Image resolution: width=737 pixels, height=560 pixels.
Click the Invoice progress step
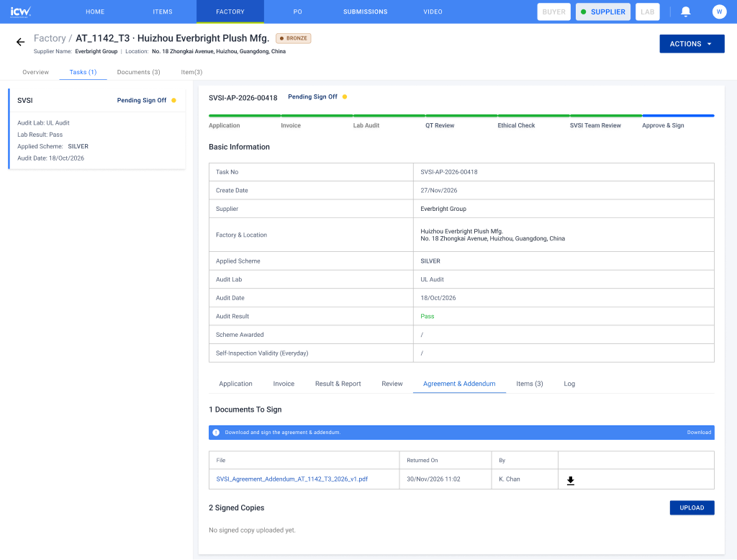[x=291, y=125]
